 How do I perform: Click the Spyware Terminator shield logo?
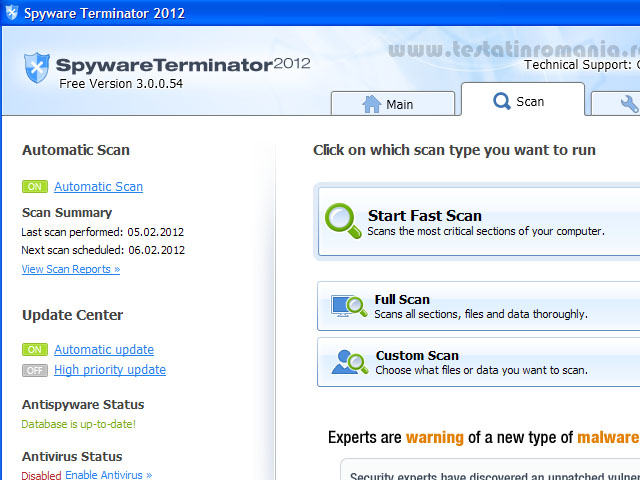(37, 67)
